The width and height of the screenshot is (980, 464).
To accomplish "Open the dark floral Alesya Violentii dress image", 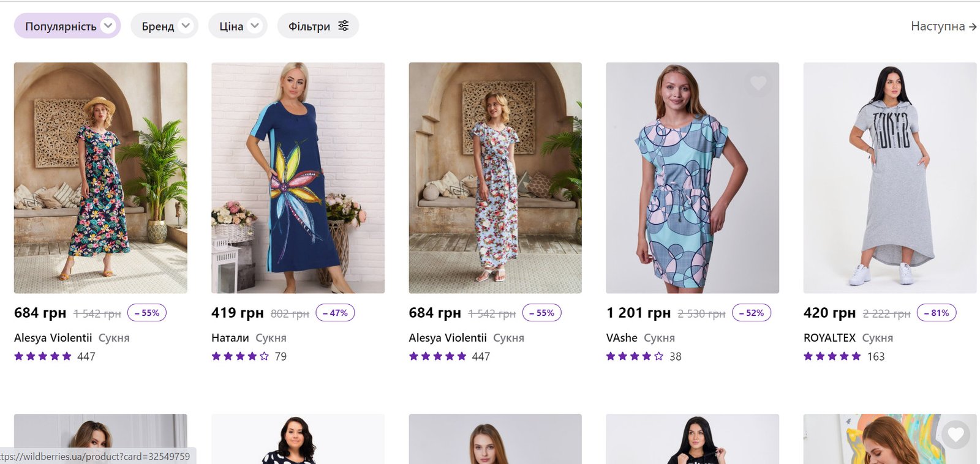I will pyautogui.click(x=100, y=178).
